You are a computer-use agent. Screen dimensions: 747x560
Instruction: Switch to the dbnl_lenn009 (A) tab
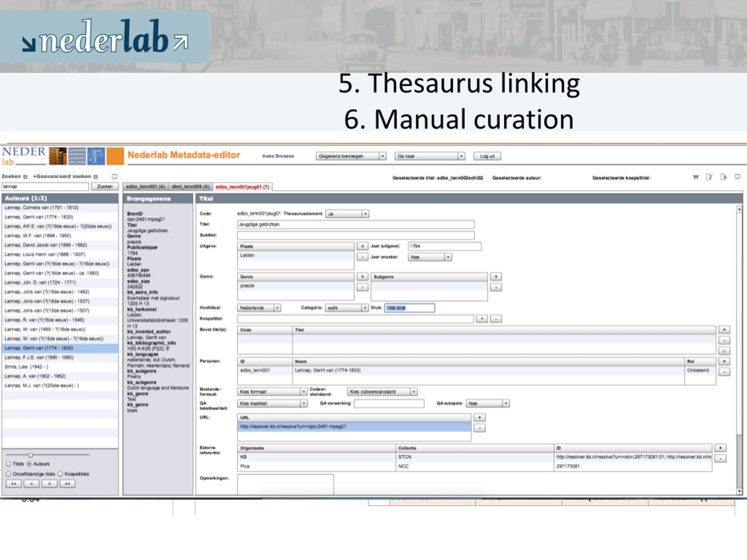(191, 186)
